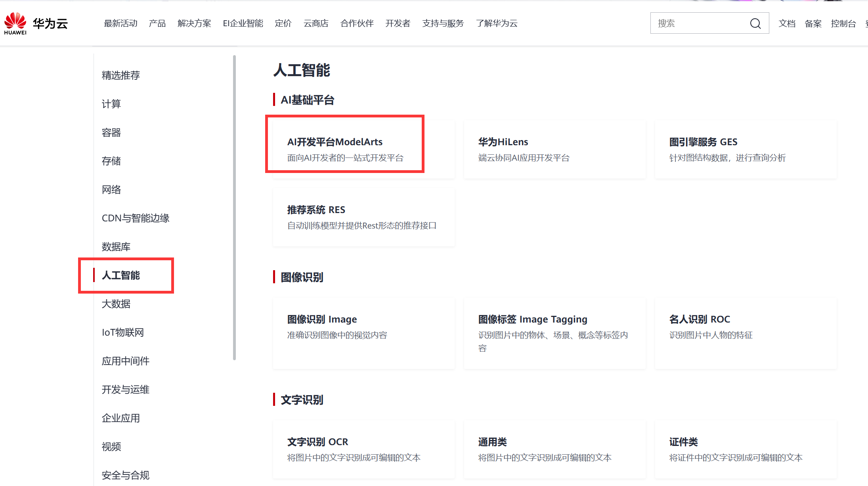868x486 pixels.
Task: Select 存储 category in the sidebar
Action: click(111, 161)
